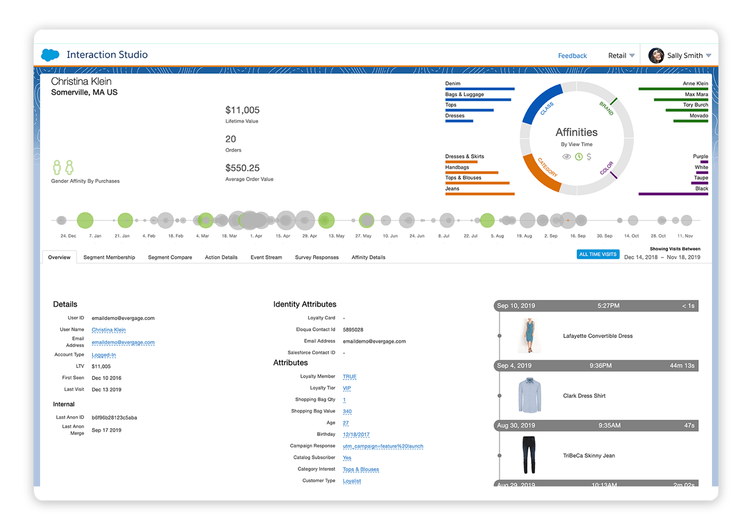Open the Tops & Blouses category interest link

(361, 469)
